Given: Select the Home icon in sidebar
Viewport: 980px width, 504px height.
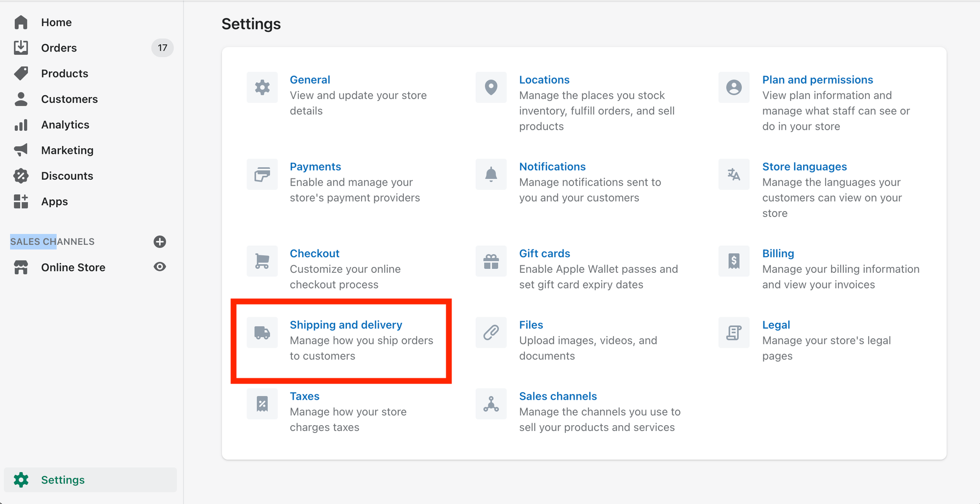Looking at the screenshot, I should click(x=21, y=22).
